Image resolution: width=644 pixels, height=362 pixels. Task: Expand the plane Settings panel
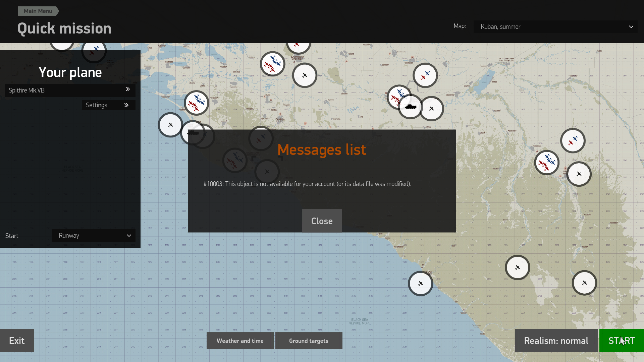[x=108, y=105]
